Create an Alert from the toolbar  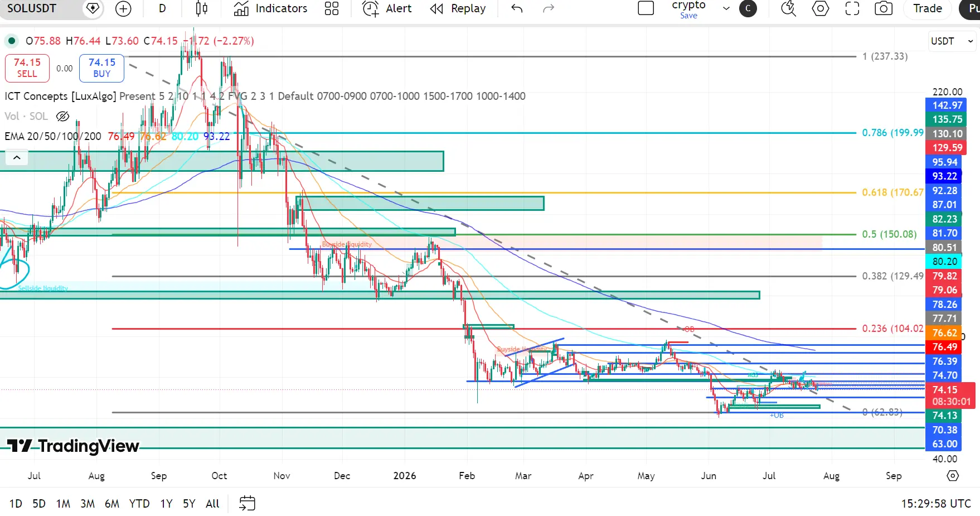(x=387, y=8)
